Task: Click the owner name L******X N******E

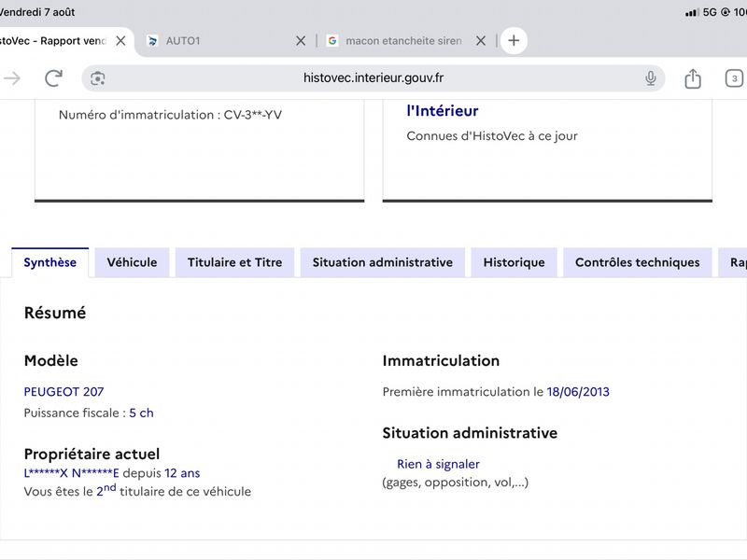Action: [x=72, y=473]
